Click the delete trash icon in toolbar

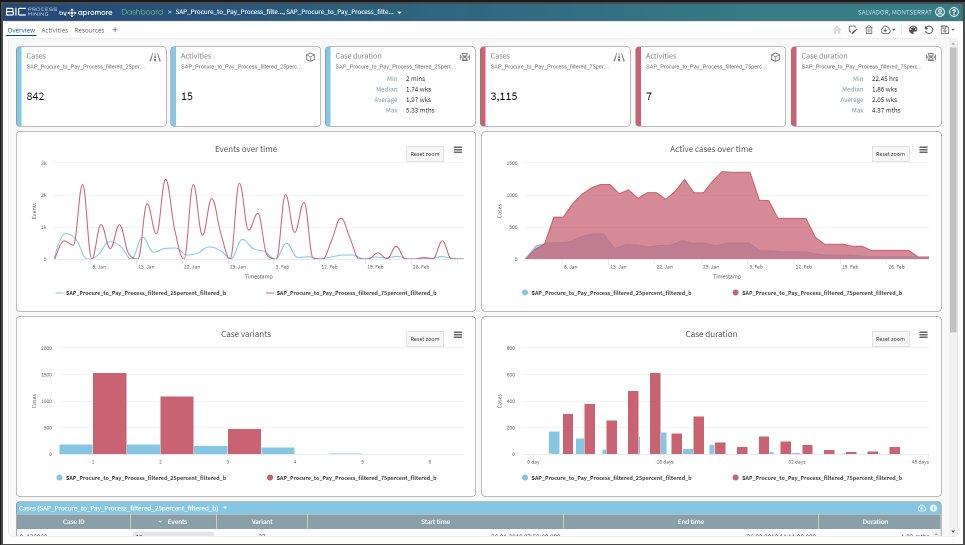(x=869, y=30)
